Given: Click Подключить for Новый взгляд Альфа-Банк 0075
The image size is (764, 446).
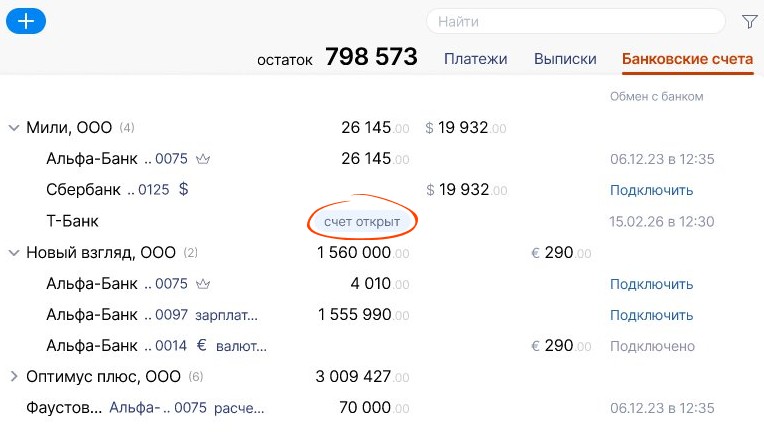Looking at the screenshot, I should pyautogui.click(x=651, y=284).
